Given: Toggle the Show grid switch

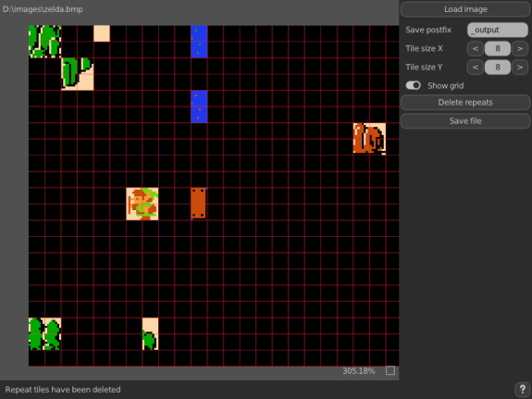Looking at the screenshot, I should click(414, 85).
